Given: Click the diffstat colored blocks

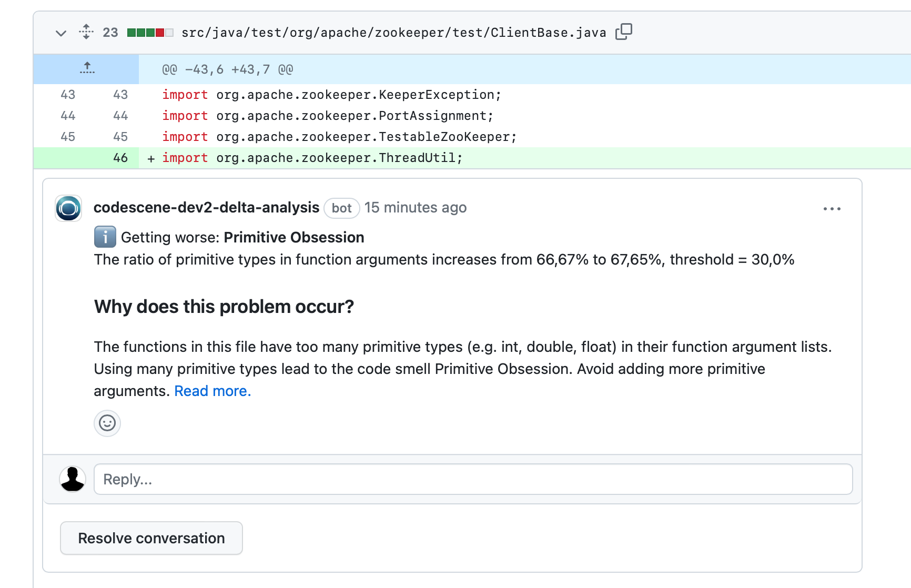Looking at the screenshot, I should pos(150,33).
